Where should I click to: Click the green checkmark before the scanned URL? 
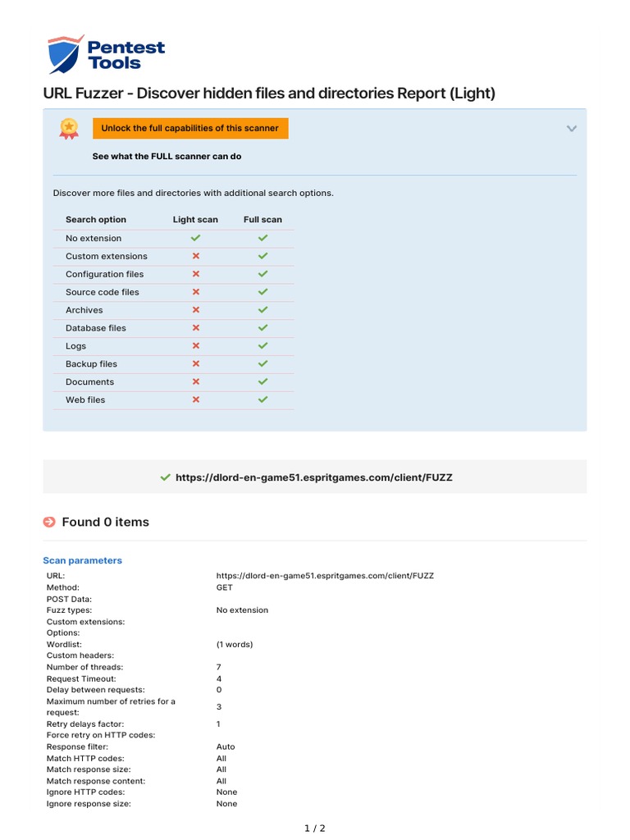pos(166,477)
